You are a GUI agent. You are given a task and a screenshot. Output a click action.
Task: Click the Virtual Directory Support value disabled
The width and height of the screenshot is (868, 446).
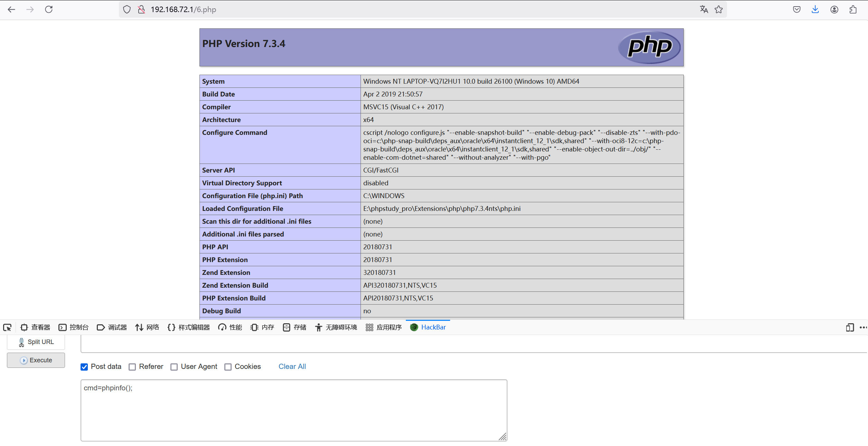[x=376, y=183]
